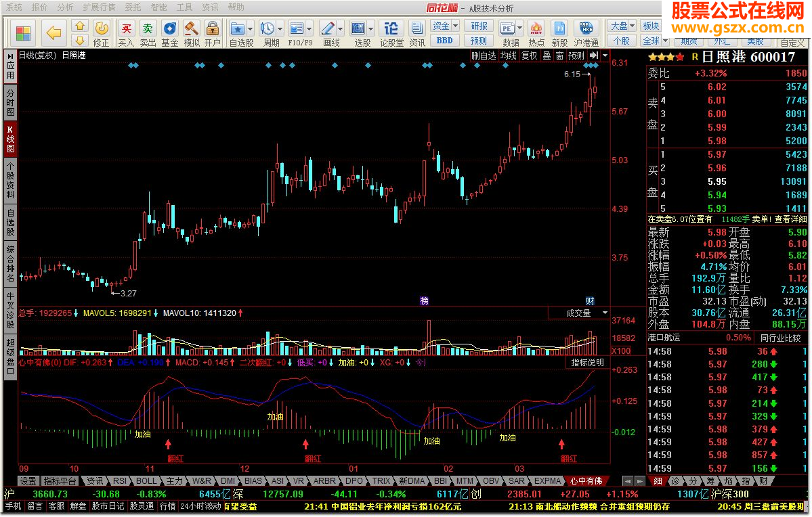This screenshot has width=812, height=517.
Task: Open the 新股 IPO icon
Action: (x=559, y=28)
